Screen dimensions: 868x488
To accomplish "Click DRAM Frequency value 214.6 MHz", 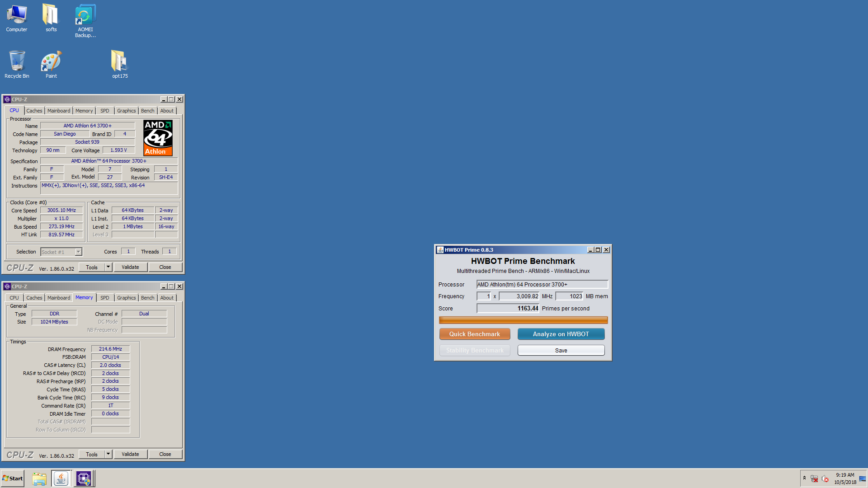I will (x=110, y=349).
